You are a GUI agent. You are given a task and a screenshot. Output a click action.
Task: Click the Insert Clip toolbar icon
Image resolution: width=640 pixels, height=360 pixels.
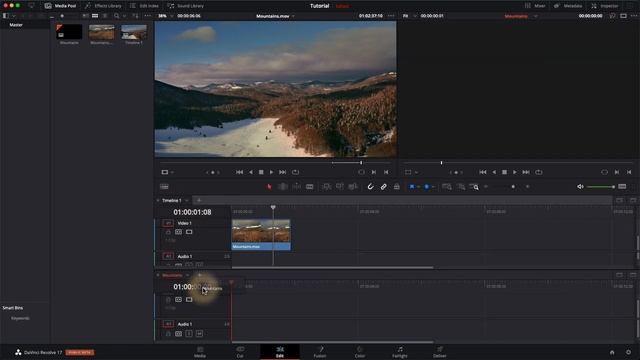327,187
